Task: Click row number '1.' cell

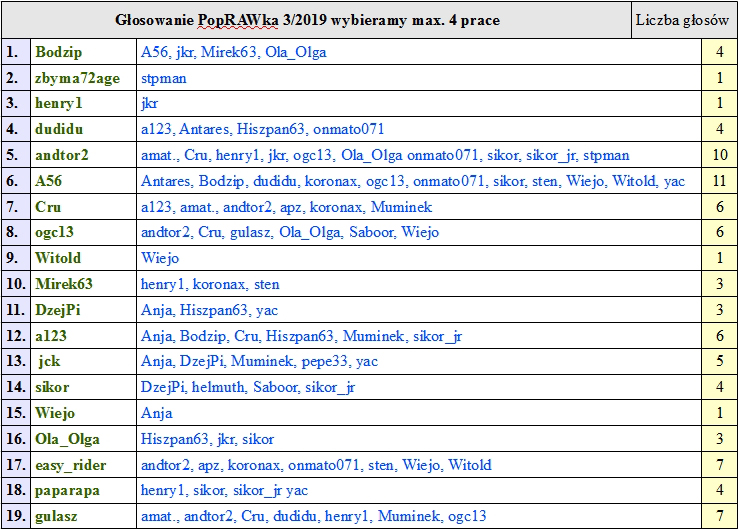Action: coord(16,52)
